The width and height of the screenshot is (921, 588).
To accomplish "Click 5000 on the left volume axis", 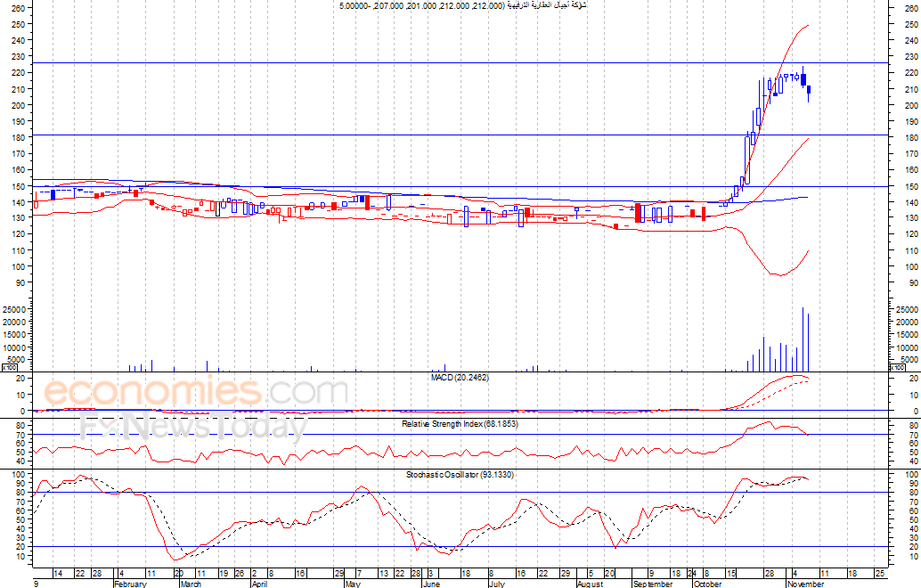I will [16, 360].
